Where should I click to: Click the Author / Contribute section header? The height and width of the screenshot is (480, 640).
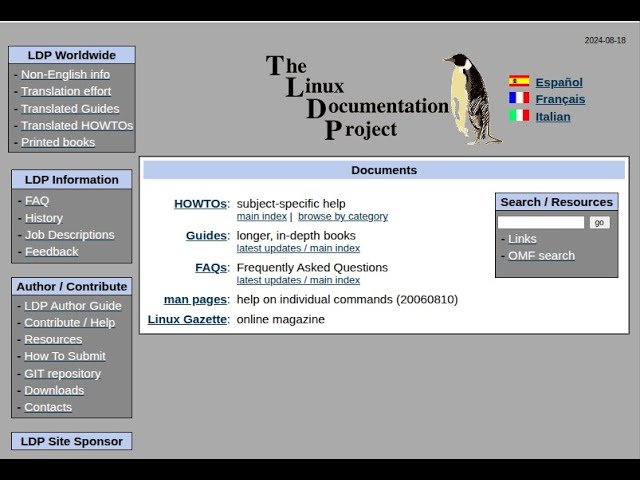[72, 287]
